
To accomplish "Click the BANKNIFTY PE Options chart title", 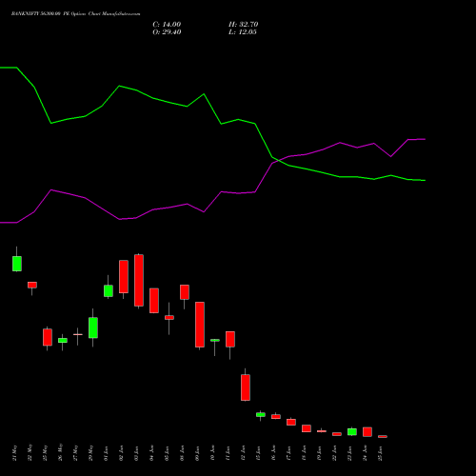I will (75, 14).
